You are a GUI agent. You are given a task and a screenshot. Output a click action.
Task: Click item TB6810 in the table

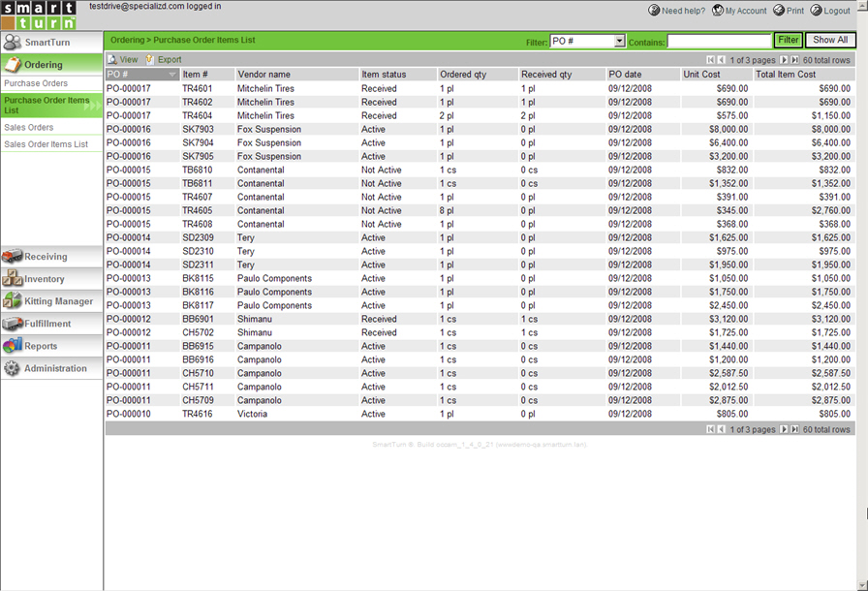click(x=197, y=170)
